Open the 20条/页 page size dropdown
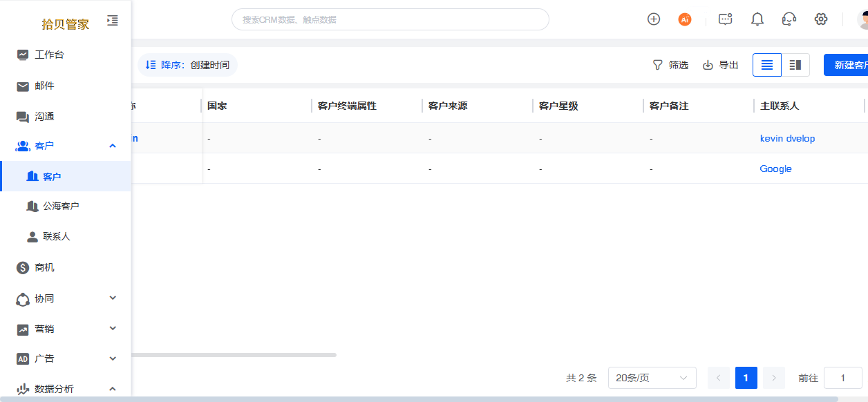The width and height of the screenshot is (868, 402). [652, 378]
